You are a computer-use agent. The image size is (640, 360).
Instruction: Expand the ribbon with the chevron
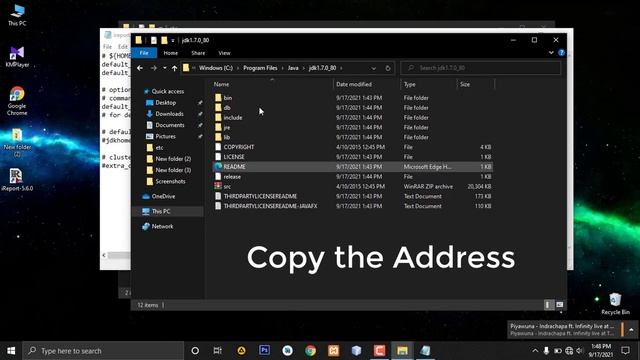tap(551, 53)
